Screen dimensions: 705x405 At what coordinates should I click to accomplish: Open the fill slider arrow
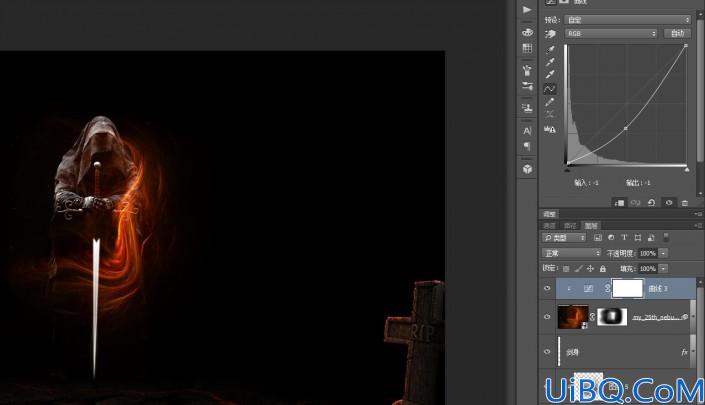tap(663, 269)
